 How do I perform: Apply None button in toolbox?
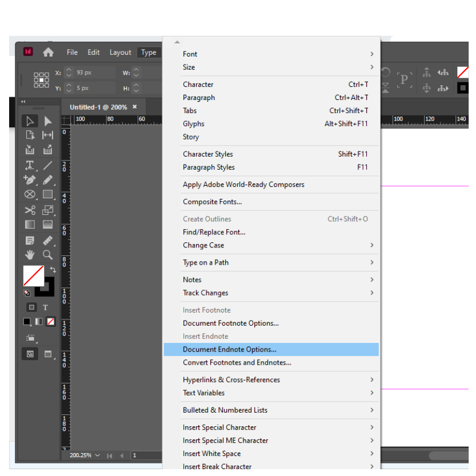[x=50, y=322]
